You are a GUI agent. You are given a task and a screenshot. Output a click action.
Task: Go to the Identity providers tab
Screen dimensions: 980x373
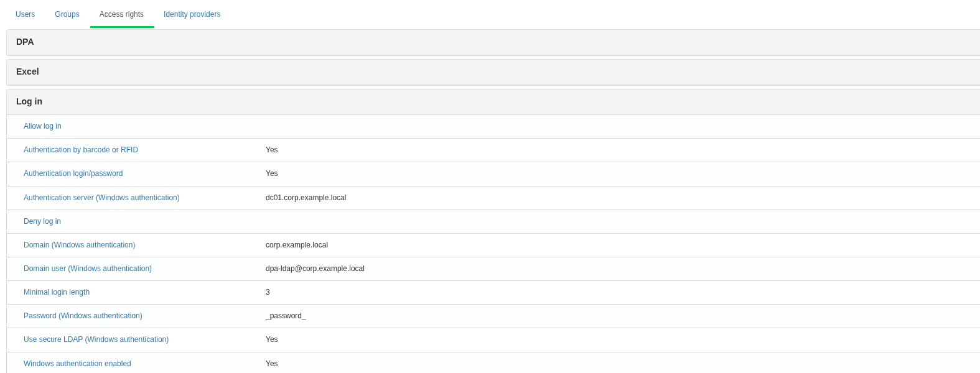click(192, 14)
